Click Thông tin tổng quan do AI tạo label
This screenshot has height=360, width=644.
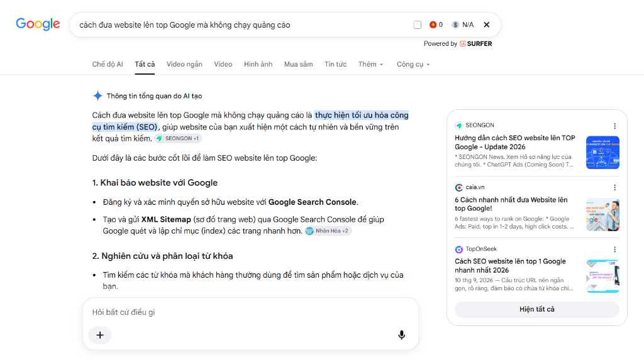coord(154,96)
